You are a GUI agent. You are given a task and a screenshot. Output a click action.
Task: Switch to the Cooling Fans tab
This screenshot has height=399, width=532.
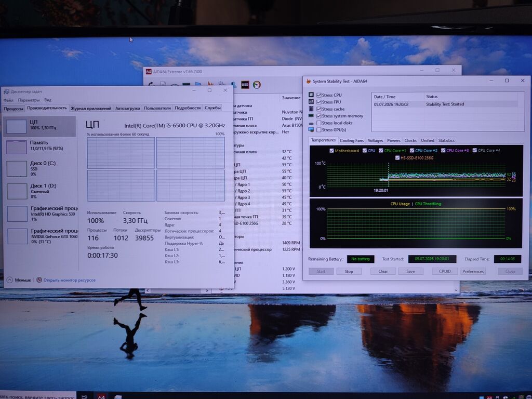352,140
